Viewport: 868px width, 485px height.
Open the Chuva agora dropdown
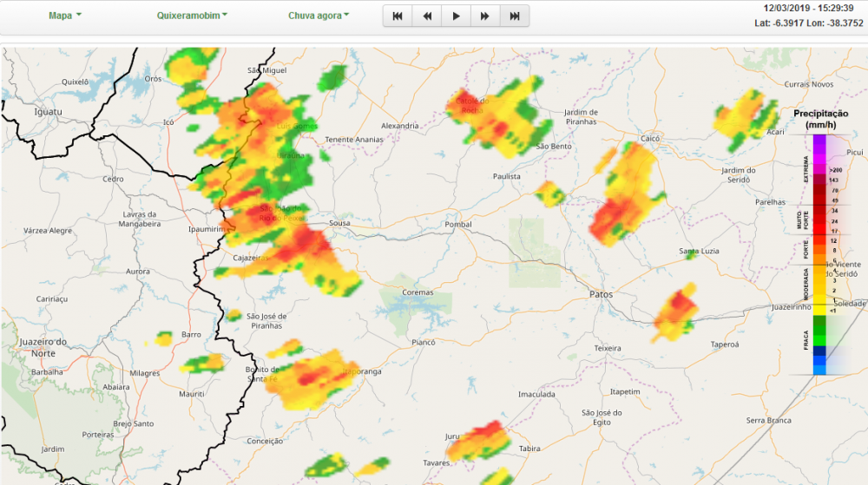[x=319, y=16]
